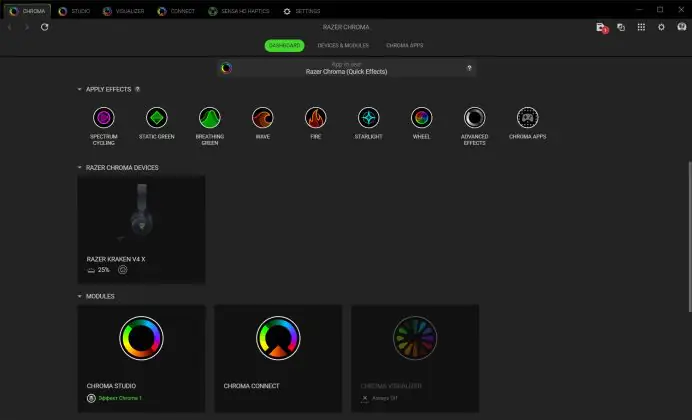
Task: Open the overlapping windows icon in top bar
Action: tap(621, 27)
